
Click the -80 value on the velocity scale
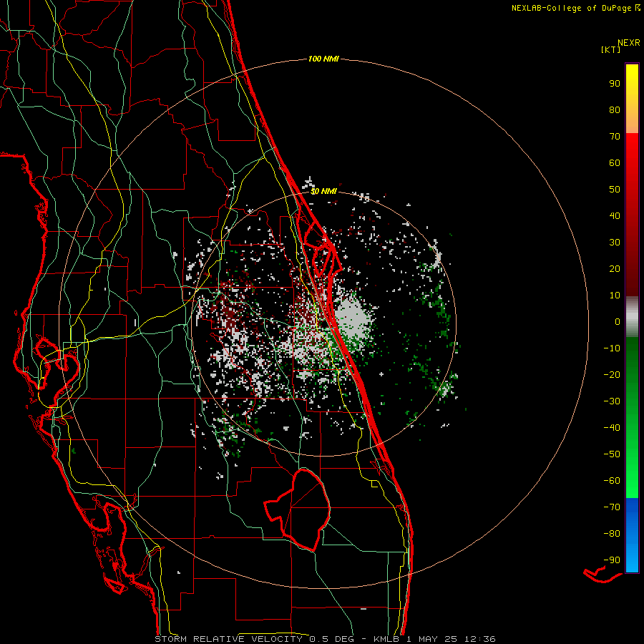[612, 534]
